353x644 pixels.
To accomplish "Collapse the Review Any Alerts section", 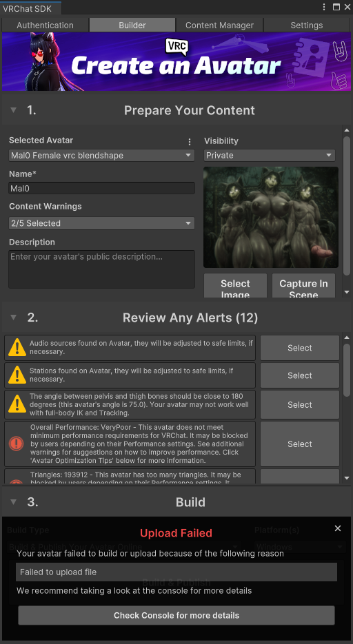I will (x=14, y=318).
